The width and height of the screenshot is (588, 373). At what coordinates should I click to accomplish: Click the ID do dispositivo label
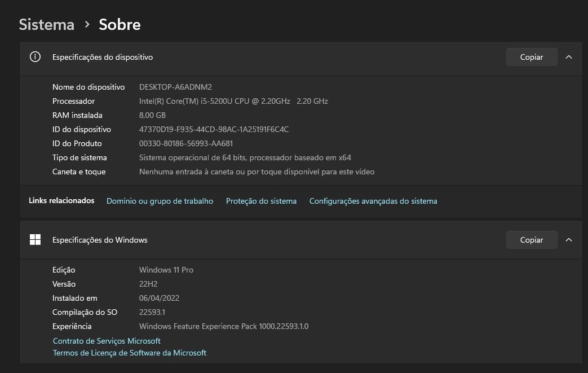82,129
